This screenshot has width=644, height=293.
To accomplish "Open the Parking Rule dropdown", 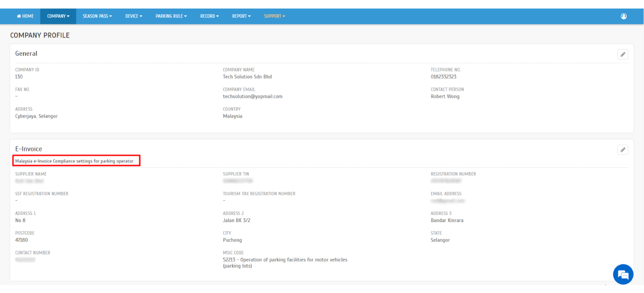I will 171,16.
